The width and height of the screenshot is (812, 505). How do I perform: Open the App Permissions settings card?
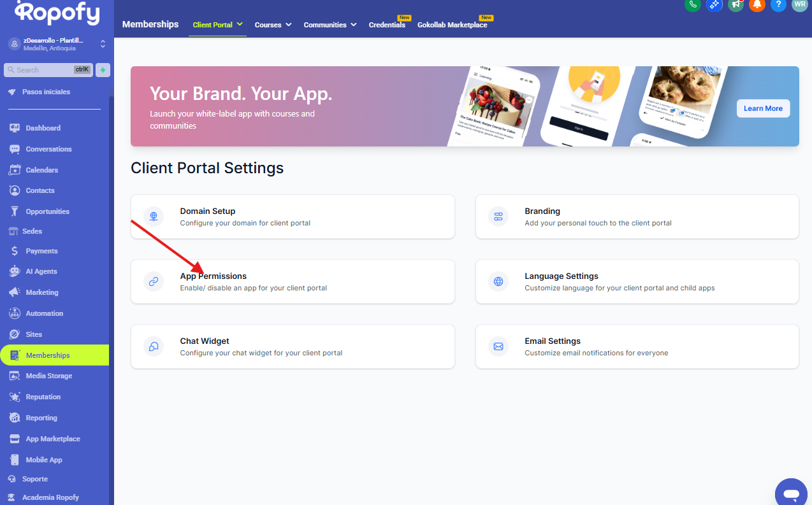(x=293, y=281)
